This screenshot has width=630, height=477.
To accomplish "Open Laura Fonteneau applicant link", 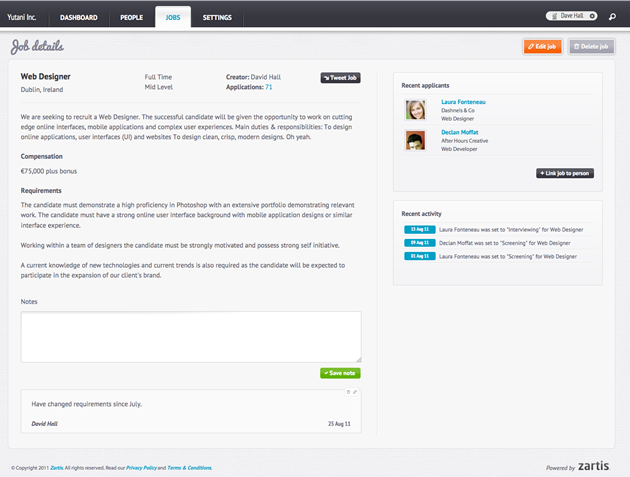I will tap(463, 102).
